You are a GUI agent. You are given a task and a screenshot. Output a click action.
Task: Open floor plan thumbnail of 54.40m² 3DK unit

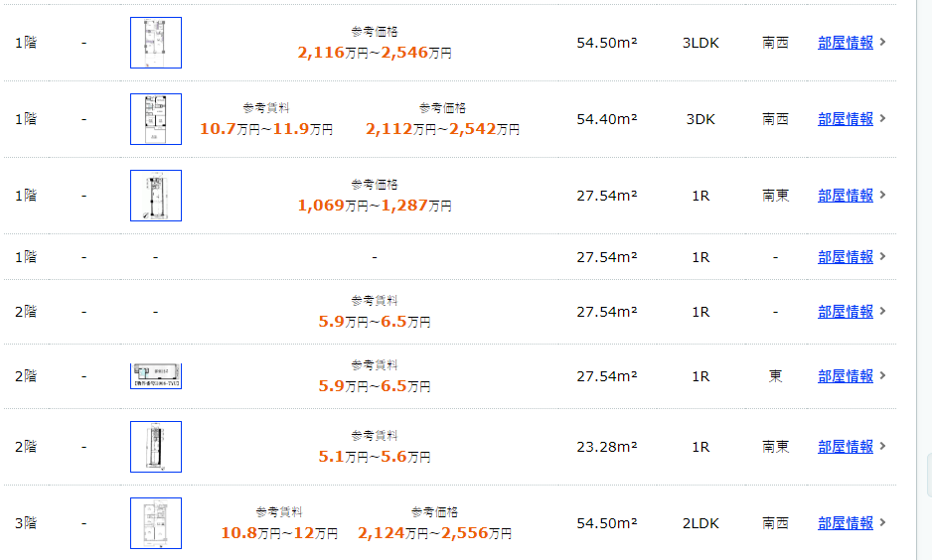[x=156, y=119]
